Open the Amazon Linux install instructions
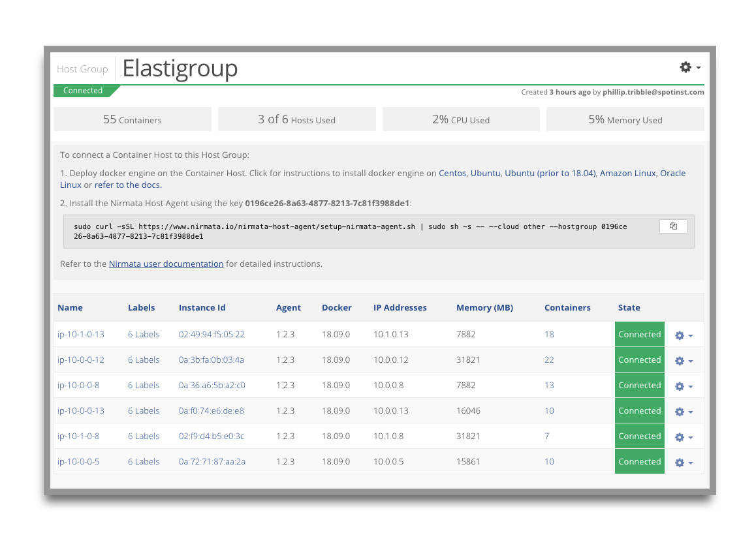756x535 pixels. [628, 173]
